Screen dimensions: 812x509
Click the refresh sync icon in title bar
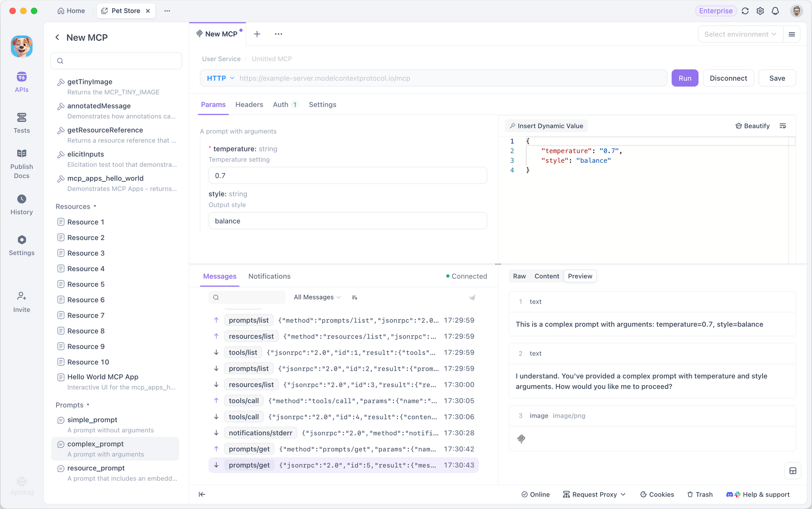(x=745, y=11)
